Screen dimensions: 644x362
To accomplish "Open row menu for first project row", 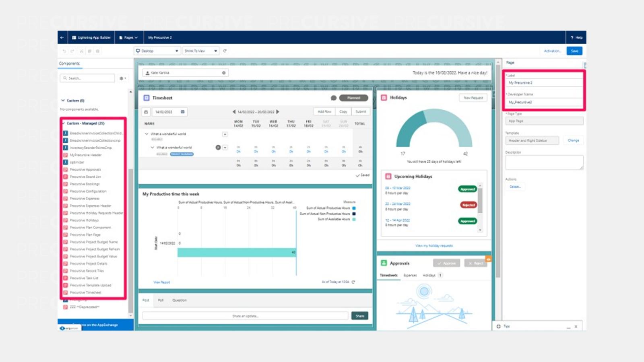I will pos(225,134).
